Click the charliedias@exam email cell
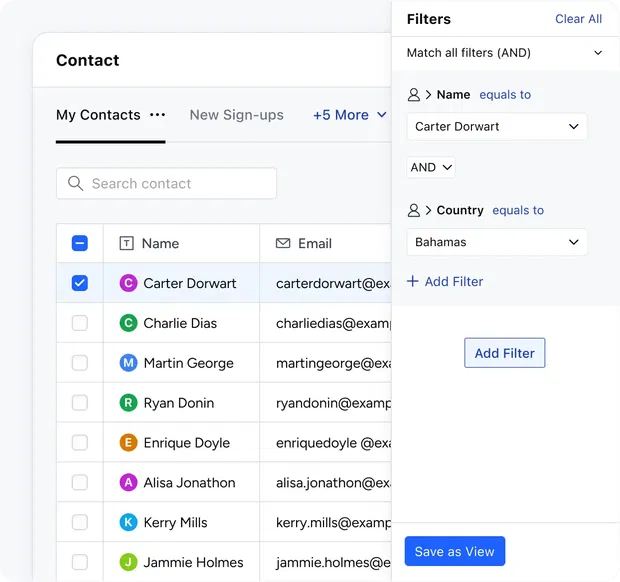 [x=325, y=323]
